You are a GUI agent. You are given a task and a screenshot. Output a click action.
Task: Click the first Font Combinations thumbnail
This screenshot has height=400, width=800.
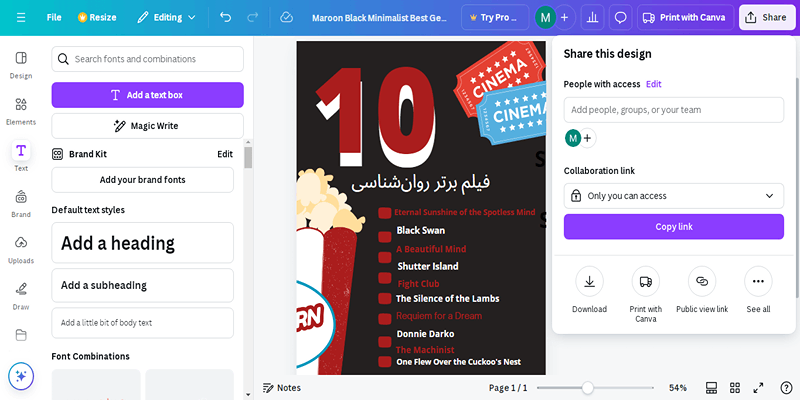tap(96, 384)
